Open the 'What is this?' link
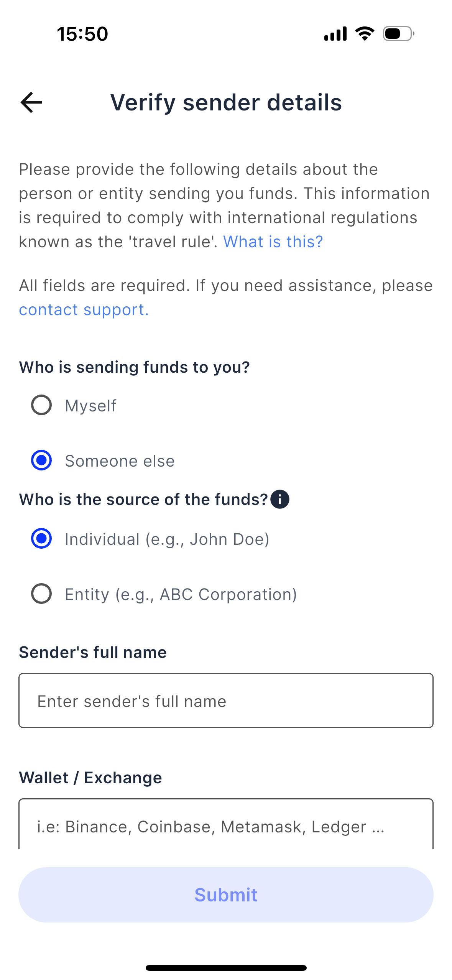This screenshot has height=980, width=452. [x=273, y=242]
